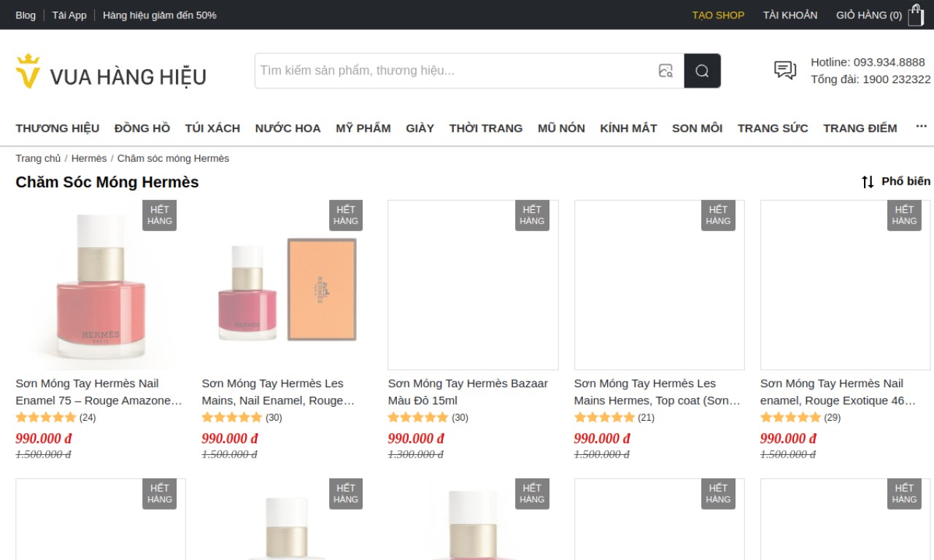Open TÚI XÁCH menu
This screenshot has width=934, height=560.
click(212, 128)
